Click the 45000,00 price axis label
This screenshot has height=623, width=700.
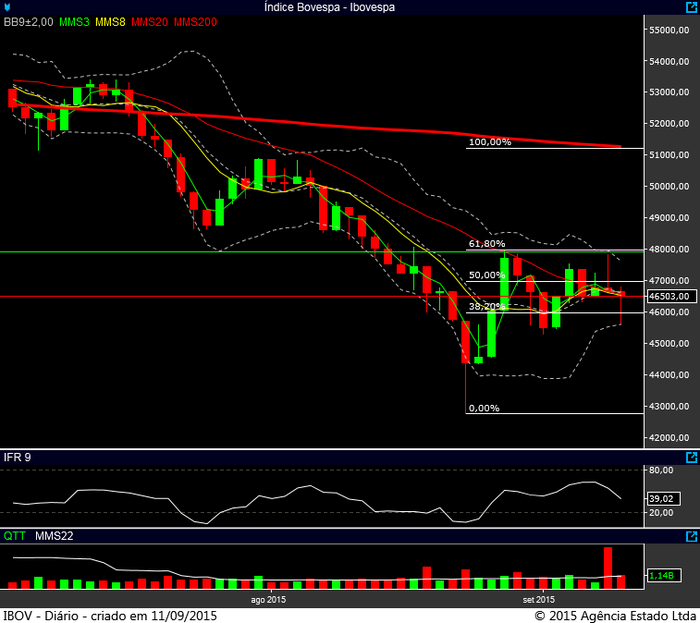click(669, 343)
